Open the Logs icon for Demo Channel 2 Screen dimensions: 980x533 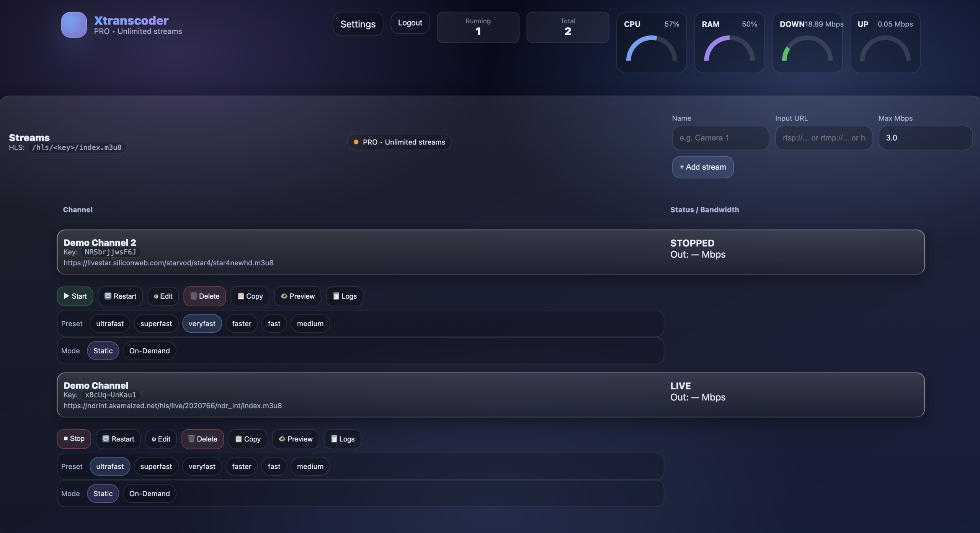pyautogui.click(x=336, y=296)
